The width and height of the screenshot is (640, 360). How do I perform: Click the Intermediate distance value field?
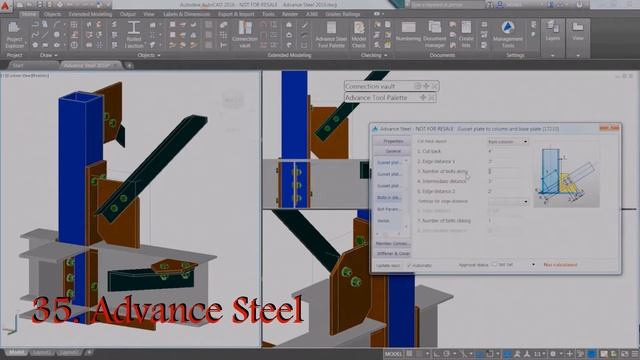504,181
